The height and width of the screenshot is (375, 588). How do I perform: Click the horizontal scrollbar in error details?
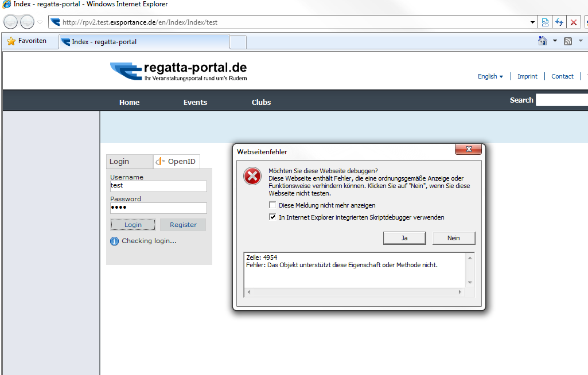pos(354,292)
